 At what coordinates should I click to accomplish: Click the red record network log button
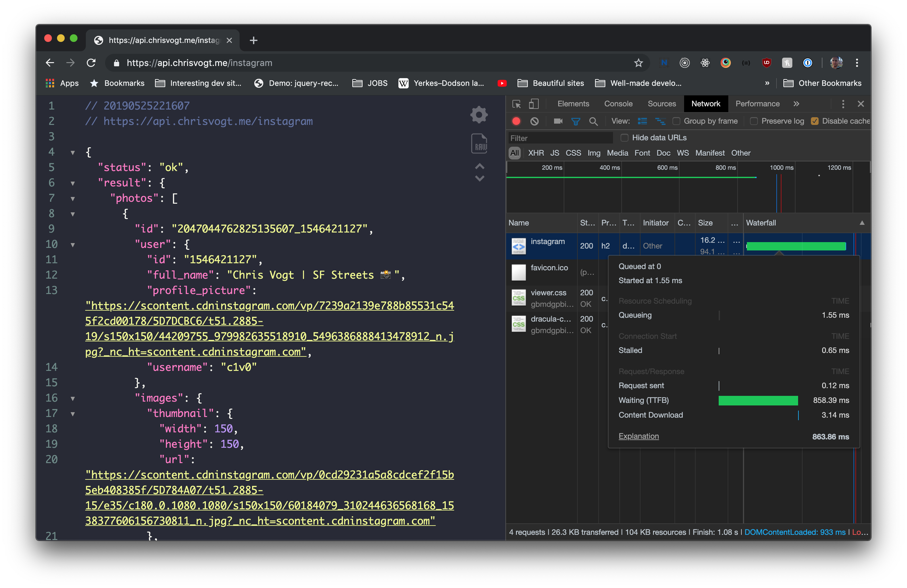516,121
